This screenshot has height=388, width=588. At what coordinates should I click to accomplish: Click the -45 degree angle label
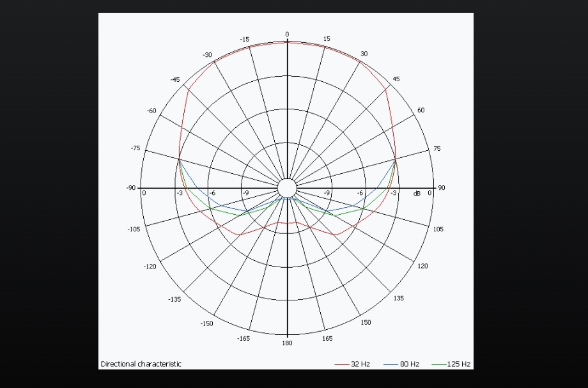point(175,79)
